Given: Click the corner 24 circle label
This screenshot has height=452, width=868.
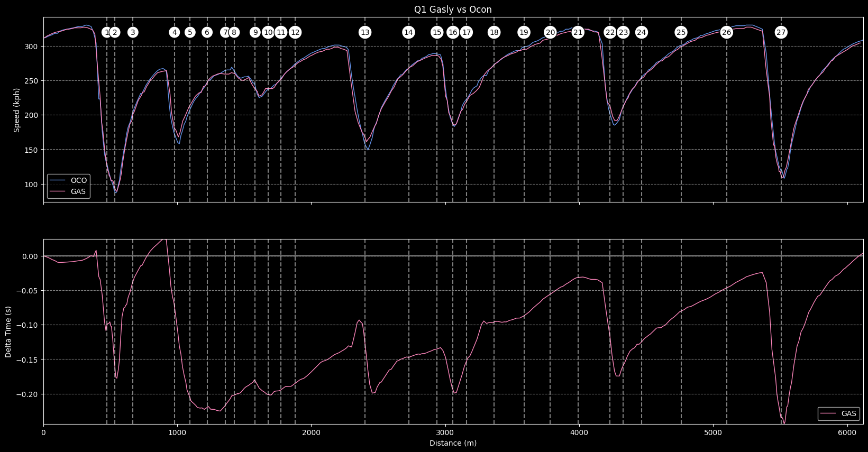Looking at the screenshot, I should pyautogui.click(x=641, y=32).
